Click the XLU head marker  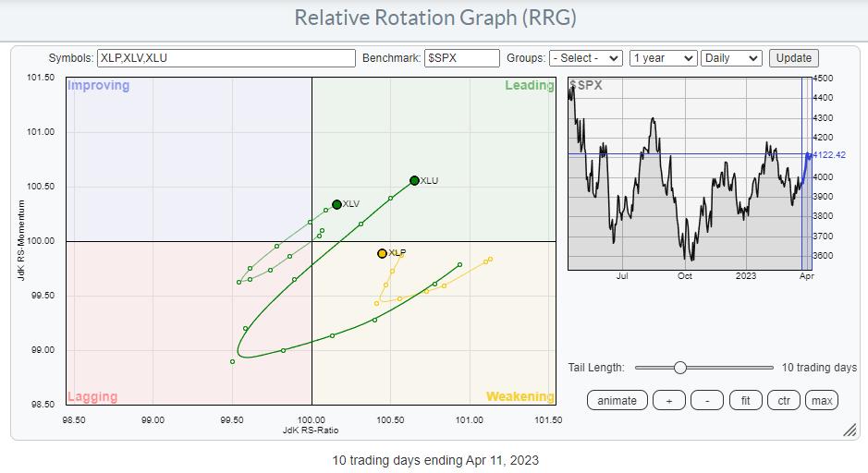[x=414, y=181]
